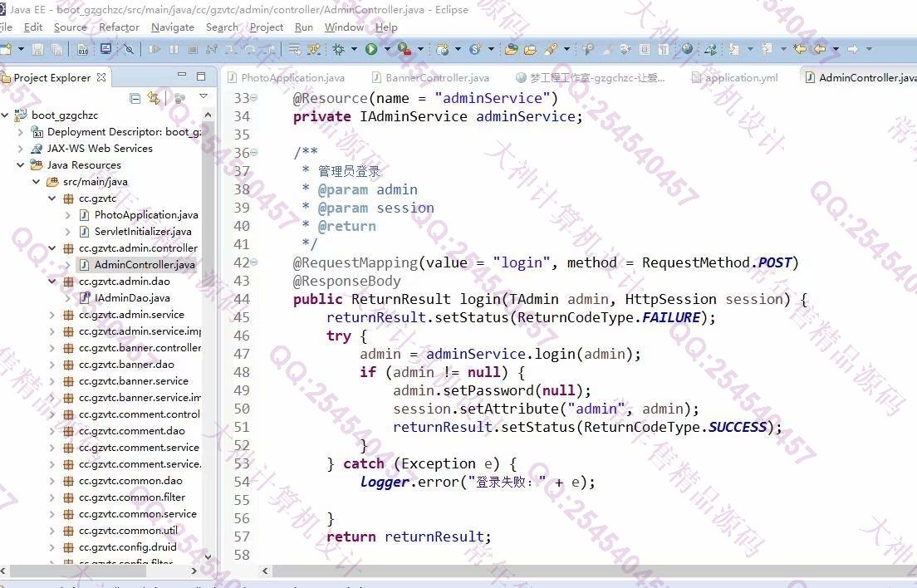Switch to application.yml editor tab
917x588 pixels.
735,78
